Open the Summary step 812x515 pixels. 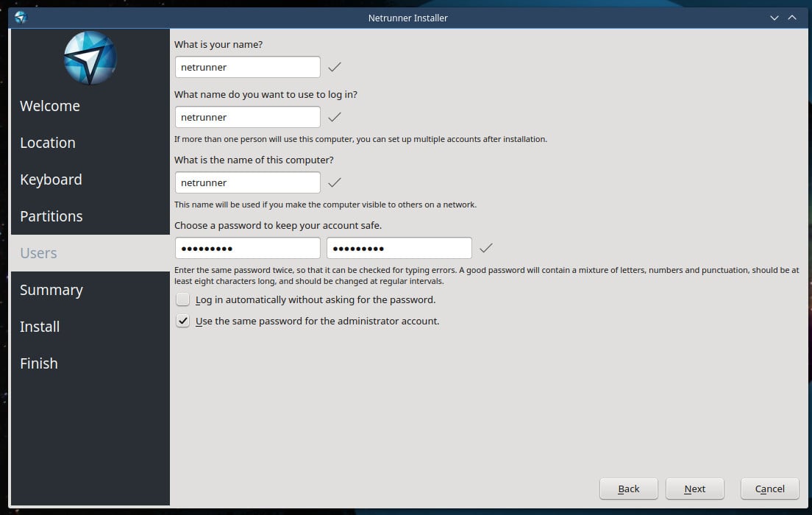pos(51,290)
